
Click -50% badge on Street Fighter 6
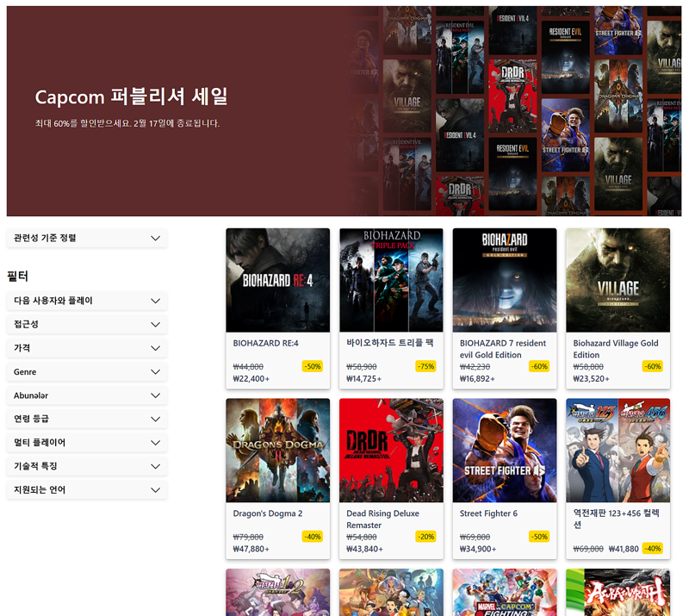[539, 537]
